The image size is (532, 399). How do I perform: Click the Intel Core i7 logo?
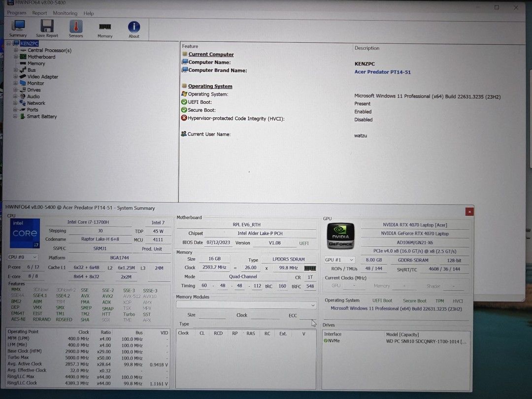pyautogui.click(x=25, y=233)
